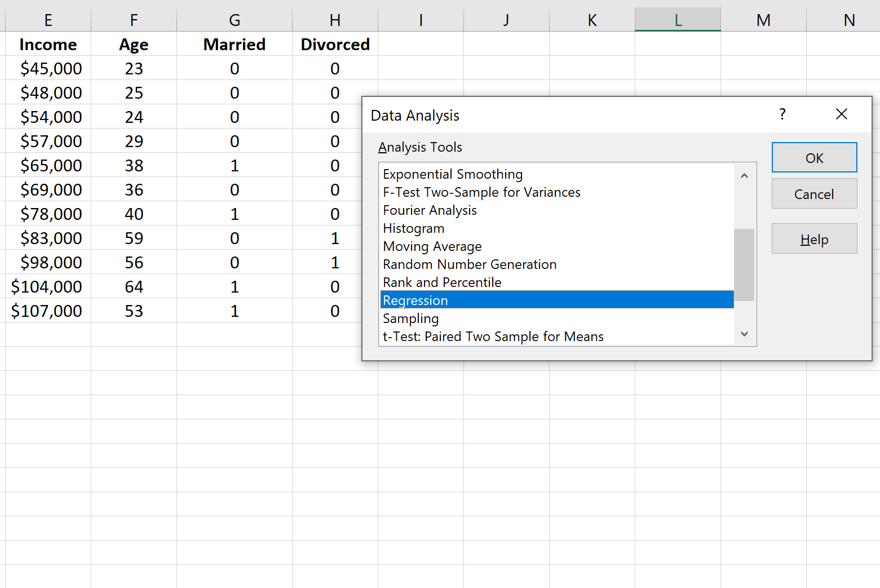Click the Help question mark icon

coord(782,114)
